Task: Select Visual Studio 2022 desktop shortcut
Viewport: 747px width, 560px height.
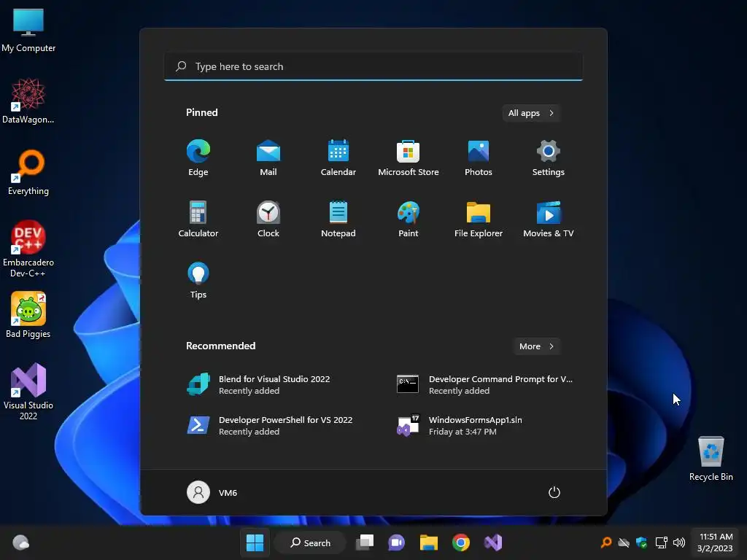Action: [x=28, y=392]
